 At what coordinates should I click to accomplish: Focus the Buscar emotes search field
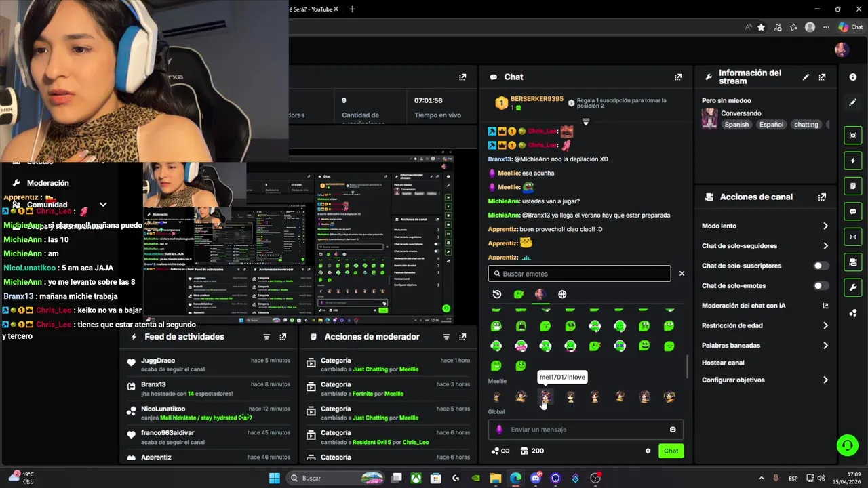pyautogui.click(x=579, y=274)
